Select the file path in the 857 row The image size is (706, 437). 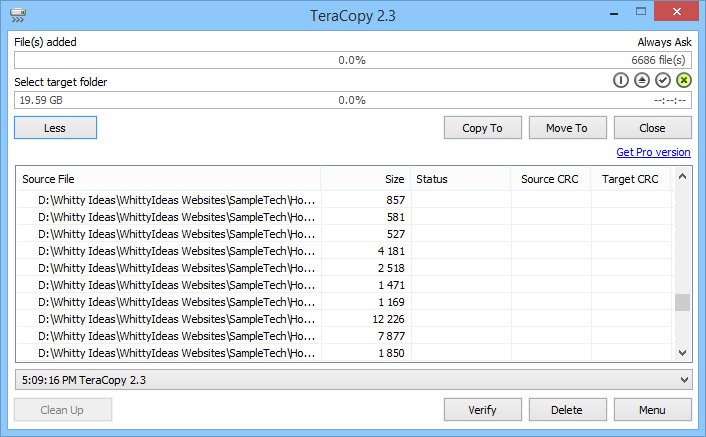tap(176, 200)
